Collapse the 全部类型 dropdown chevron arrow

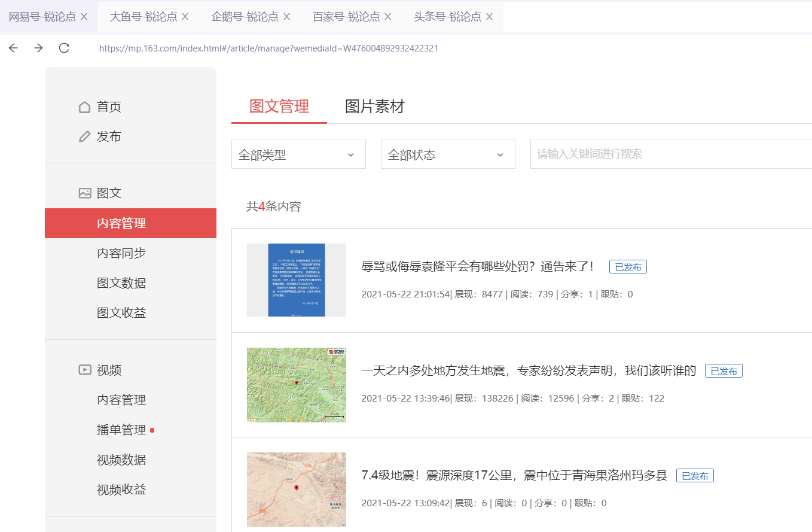coord(351,154)
